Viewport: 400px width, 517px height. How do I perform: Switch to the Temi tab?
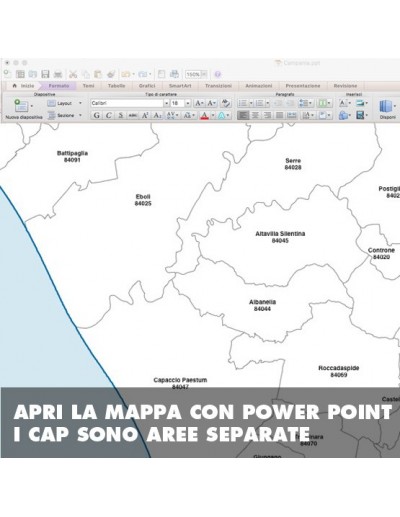coord(88,86)
